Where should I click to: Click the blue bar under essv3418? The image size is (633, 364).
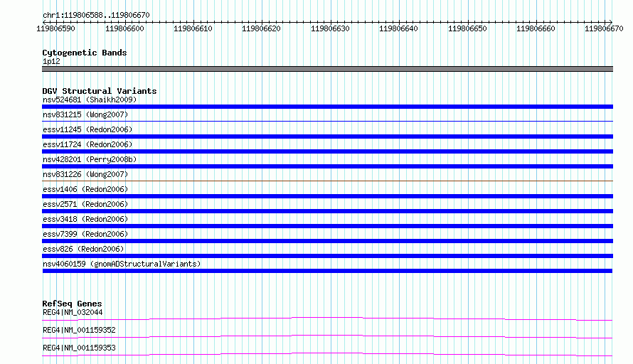pos(327,226)
